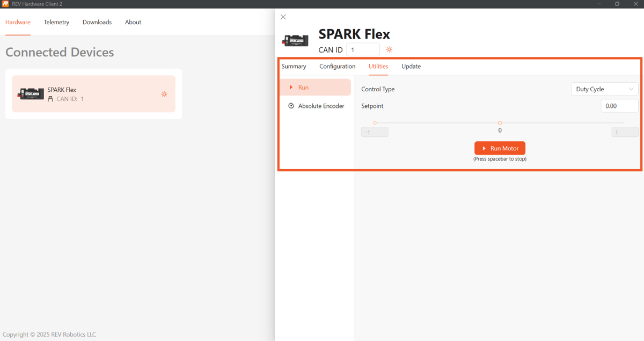Click the identify blink icon beside CAN ID field
The height and width of the screenshot is (341, 644).
tap(389, 49)
